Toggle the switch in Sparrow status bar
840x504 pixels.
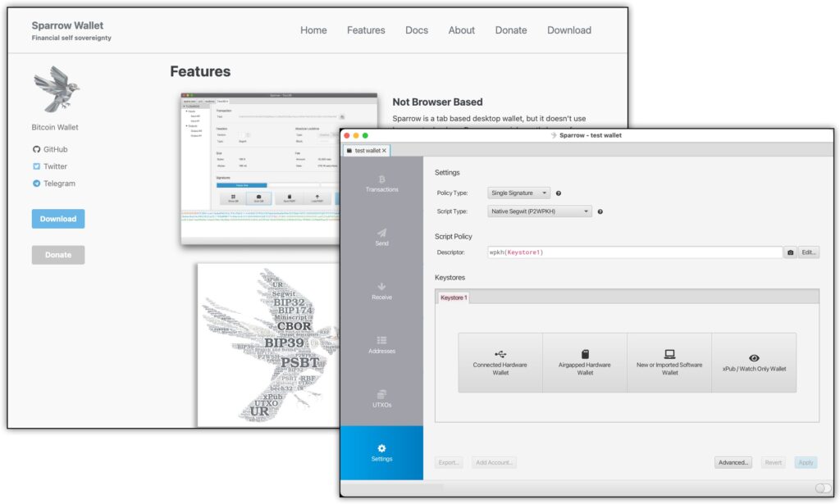pyautogui.click(x=823, y=488)
